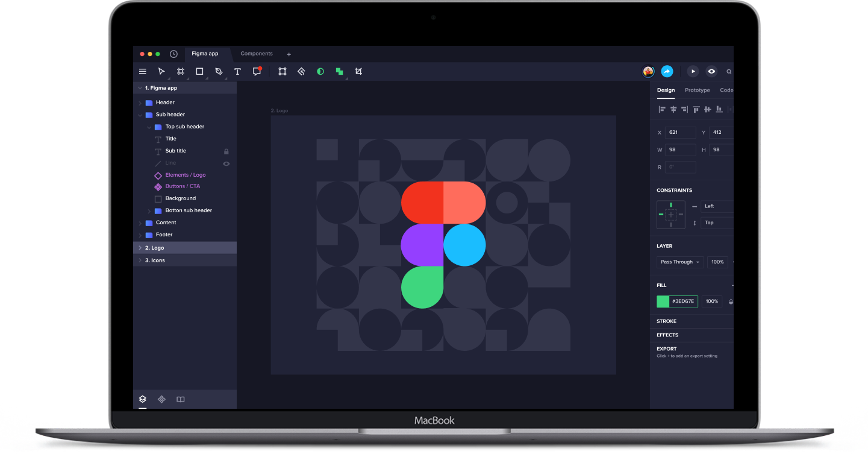
Task: Select the Rectangle shape tool
Action: (199, 71)
